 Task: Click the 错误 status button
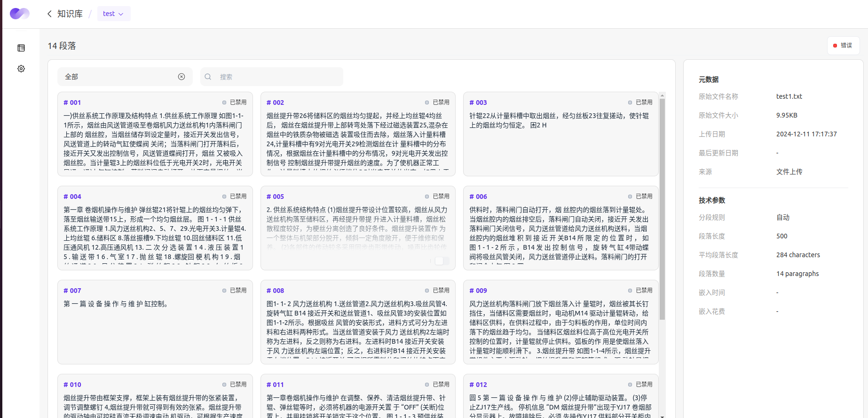tap(844, 46)
